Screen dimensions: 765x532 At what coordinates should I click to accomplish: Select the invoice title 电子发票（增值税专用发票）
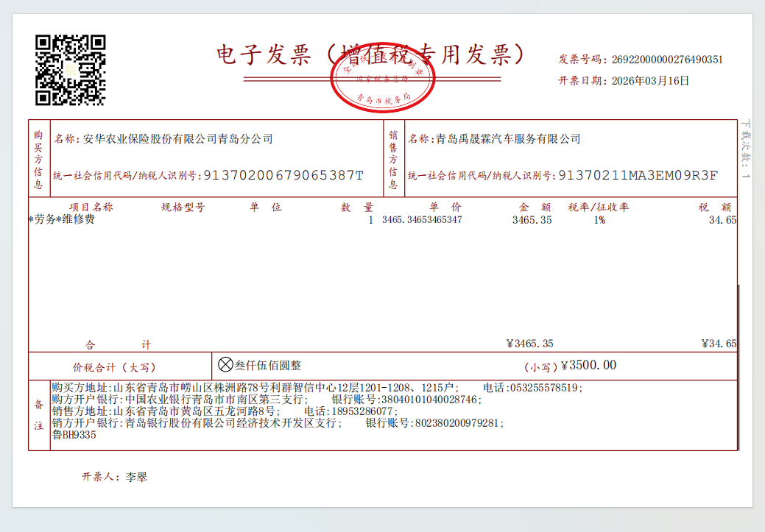pyautogui.click(x=370, y=56)
